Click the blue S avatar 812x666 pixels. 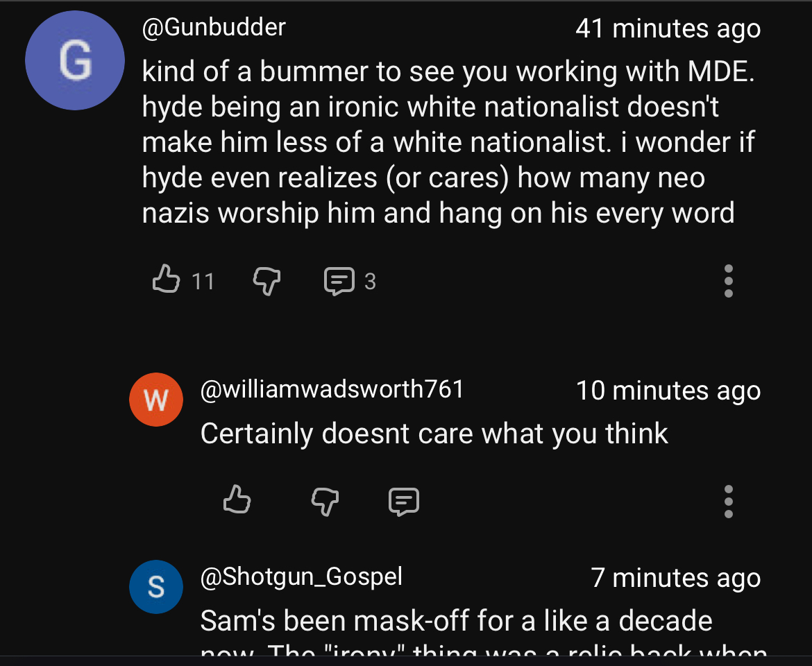pos(156,587)
